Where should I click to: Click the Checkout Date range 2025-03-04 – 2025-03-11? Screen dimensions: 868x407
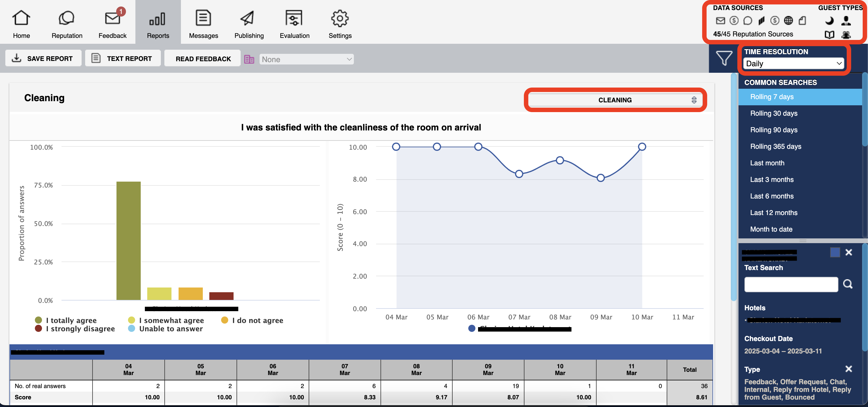pyautogui.click(x=783, y=351)
